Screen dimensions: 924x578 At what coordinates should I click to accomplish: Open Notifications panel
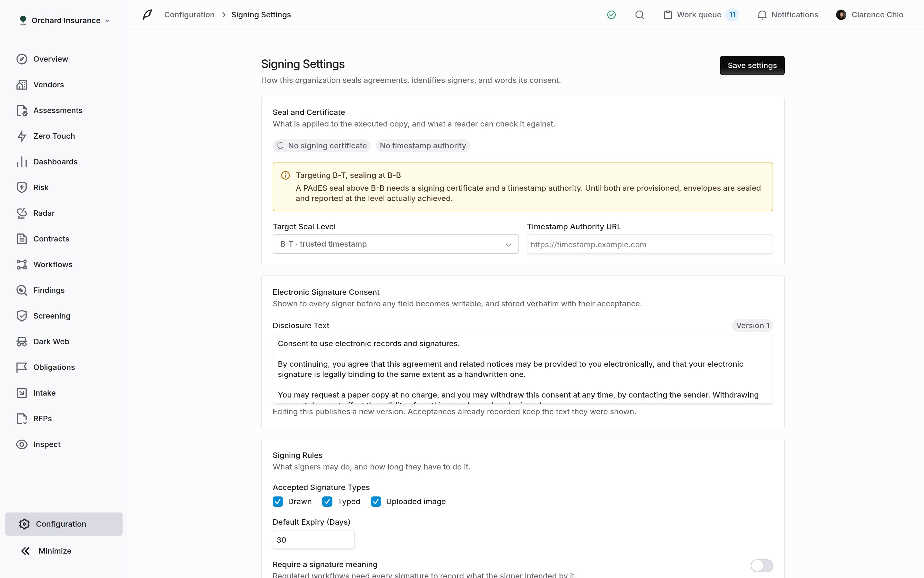tap(787, 15)
